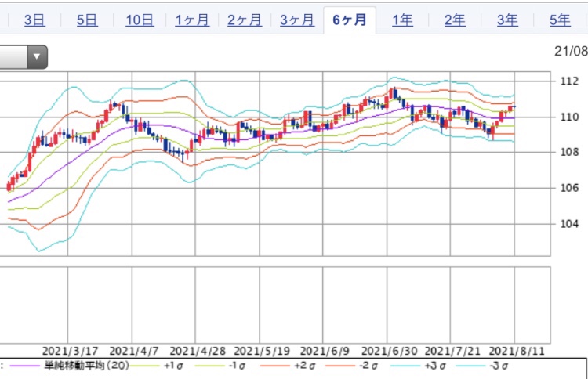
Task: Open the dropdown arrow above the chart
Action: 37,57
